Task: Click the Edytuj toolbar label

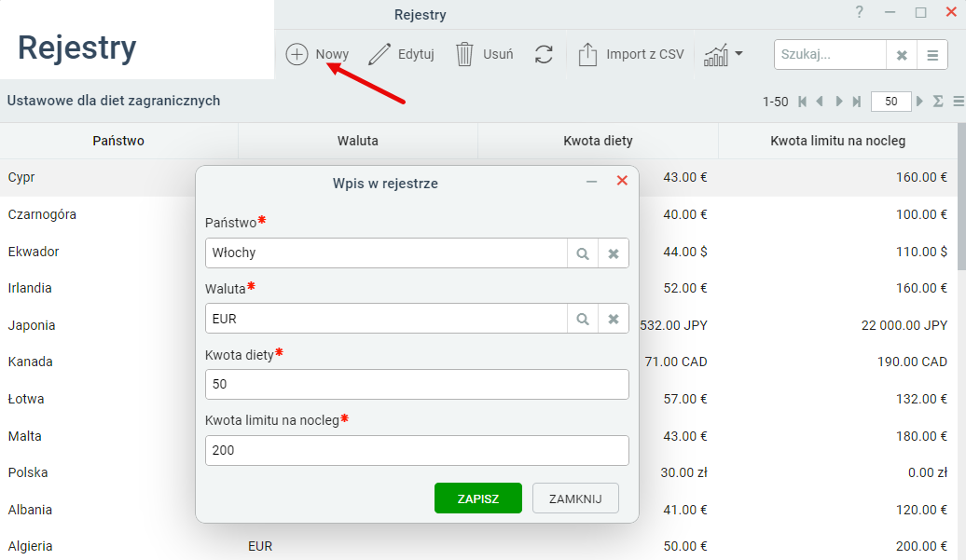Action: click(x=416, y=54)
